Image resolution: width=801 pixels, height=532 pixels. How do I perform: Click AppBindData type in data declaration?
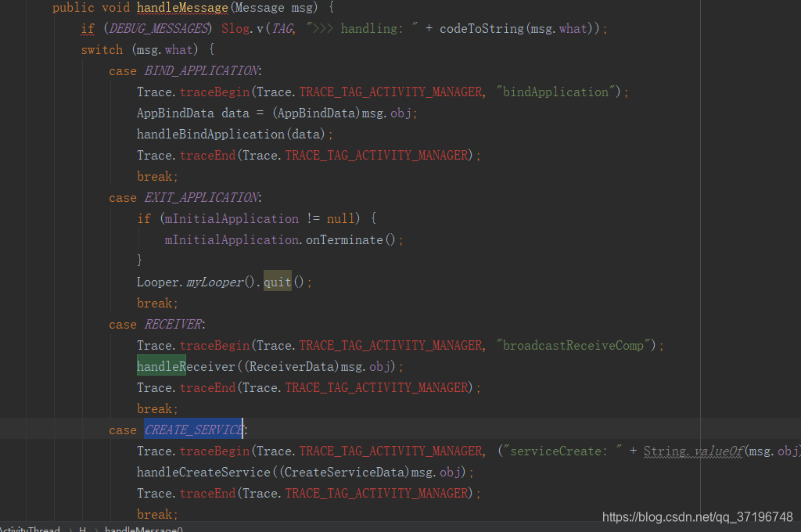175,113
